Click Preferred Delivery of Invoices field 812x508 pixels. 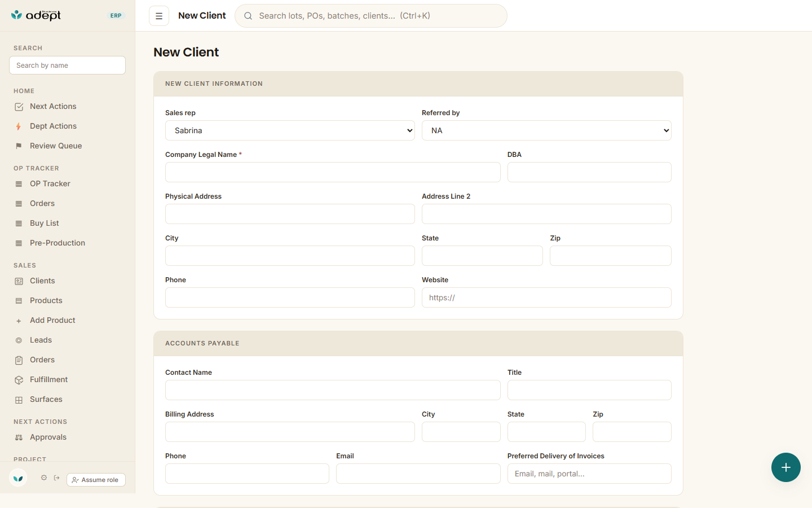click(x=589, y=474)
